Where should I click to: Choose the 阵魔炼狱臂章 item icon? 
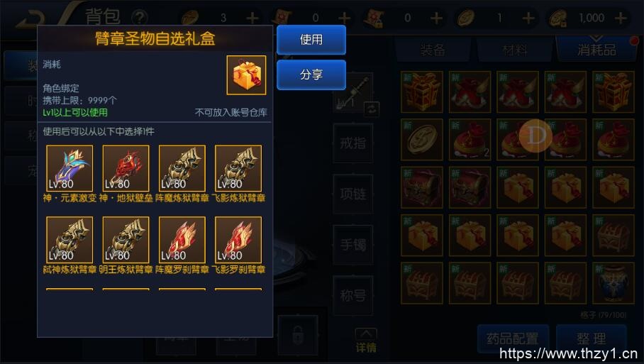182,168
